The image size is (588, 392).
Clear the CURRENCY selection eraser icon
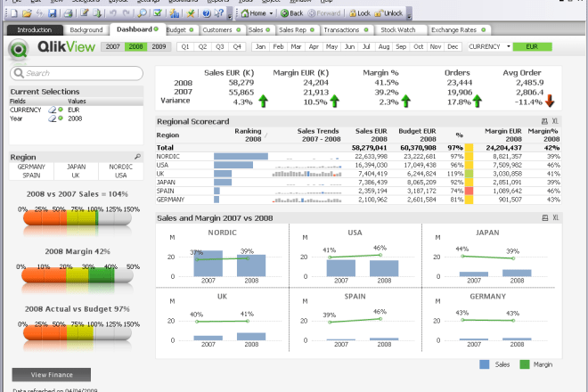pos(53,110)
